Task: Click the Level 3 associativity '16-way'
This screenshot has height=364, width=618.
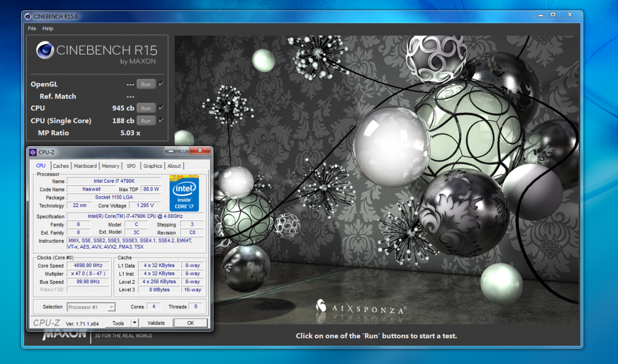Action: [193, 290]
